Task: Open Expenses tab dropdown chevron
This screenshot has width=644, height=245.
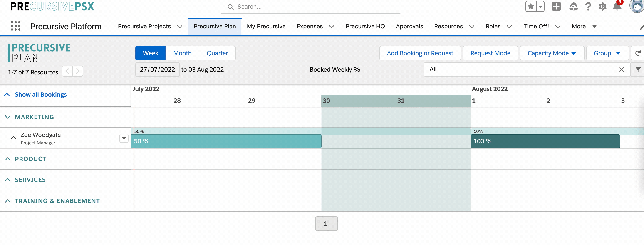Action: [x=332, y=27]
